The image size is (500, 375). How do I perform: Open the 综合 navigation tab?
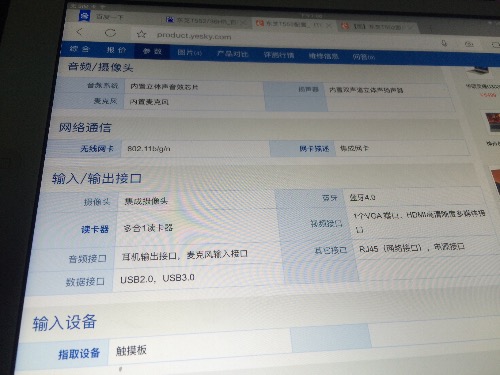80,49
